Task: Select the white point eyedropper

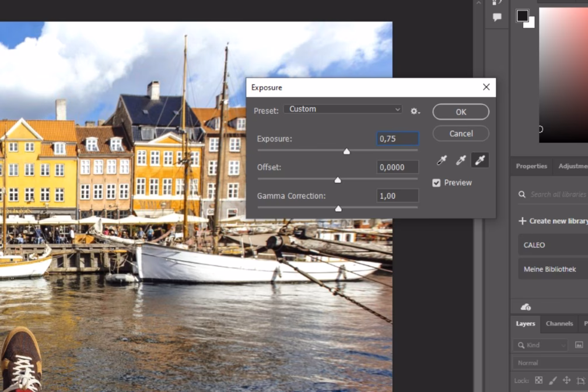Action: (480, 160)
